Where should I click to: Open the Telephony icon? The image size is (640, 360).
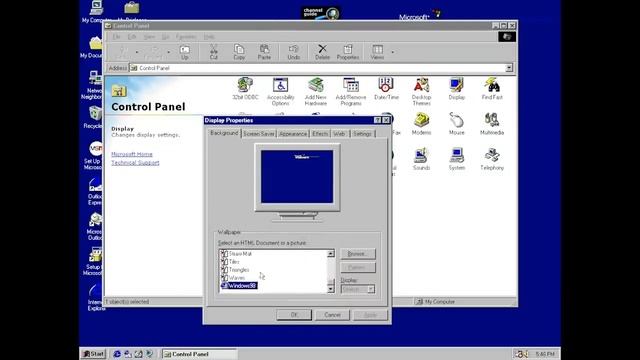tap(492, 159)
